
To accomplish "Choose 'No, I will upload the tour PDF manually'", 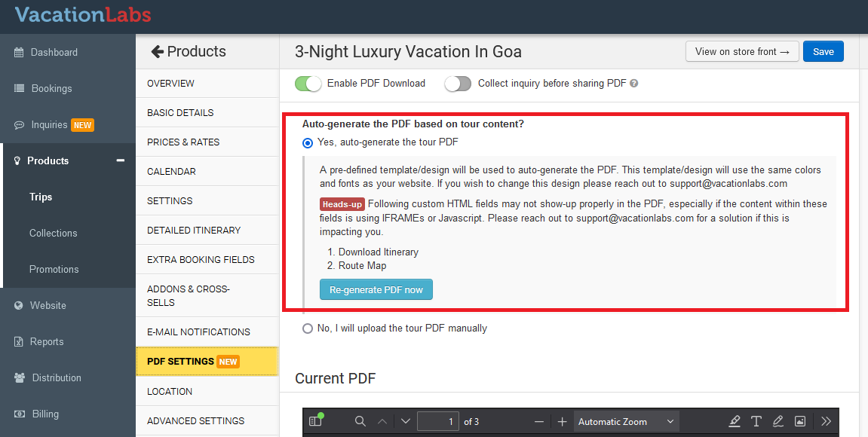I will [x=307, y=329].
